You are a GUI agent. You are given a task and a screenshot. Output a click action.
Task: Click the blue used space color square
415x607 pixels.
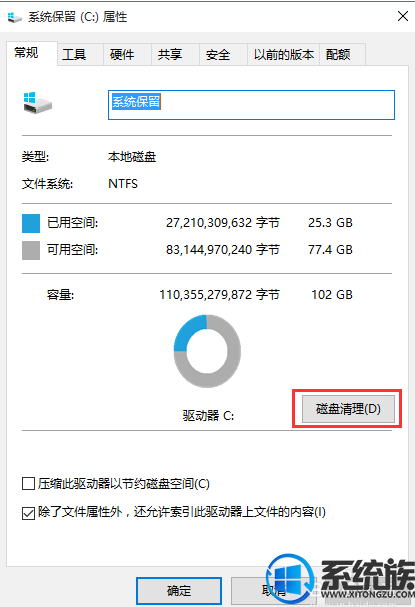point(31,223)
